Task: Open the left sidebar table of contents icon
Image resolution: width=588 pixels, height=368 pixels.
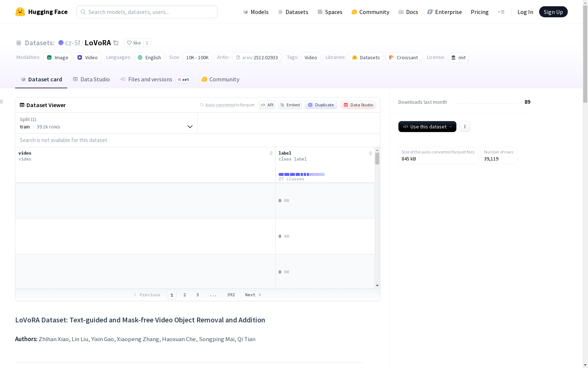Action: (x=2, y=102)
